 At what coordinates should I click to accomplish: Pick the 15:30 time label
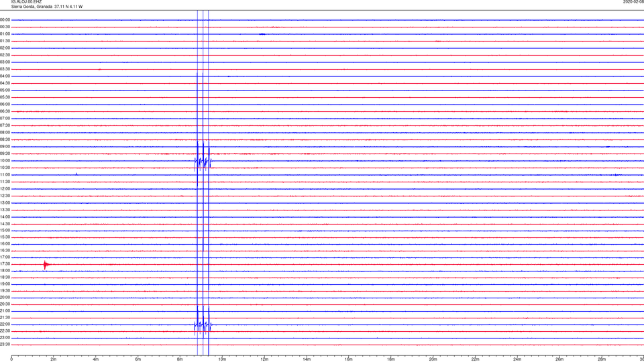pyautogui.click(x=5, y=237)
